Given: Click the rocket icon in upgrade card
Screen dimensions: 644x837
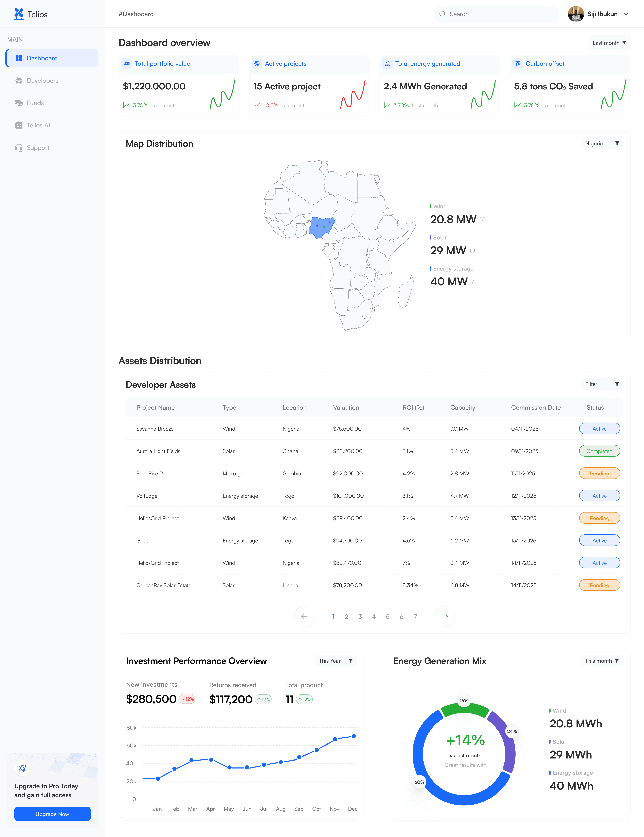Looking at the screenshot, I should click(x=22, y=768).
